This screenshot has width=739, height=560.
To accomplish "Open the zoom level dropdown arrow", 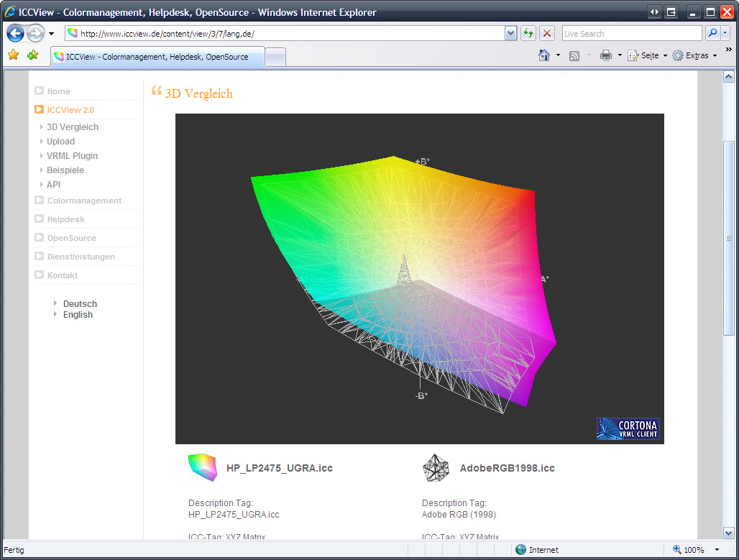I will 717,550.
